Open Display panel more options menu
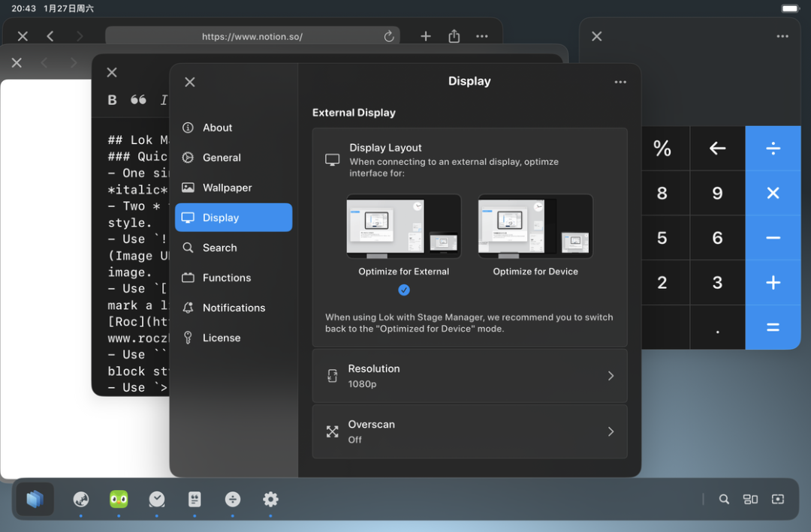The image size is (811, 532). pos(620,82)
